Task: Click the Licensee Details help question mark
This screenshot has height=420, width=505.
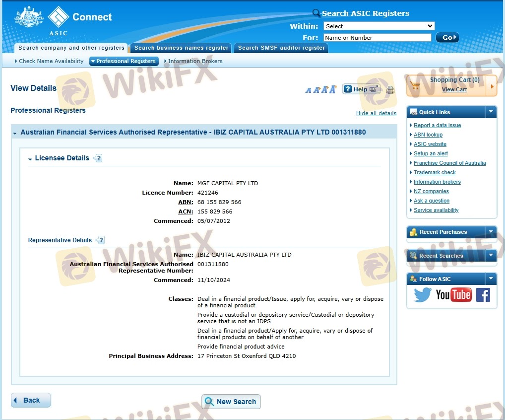Action: [98, 158]
